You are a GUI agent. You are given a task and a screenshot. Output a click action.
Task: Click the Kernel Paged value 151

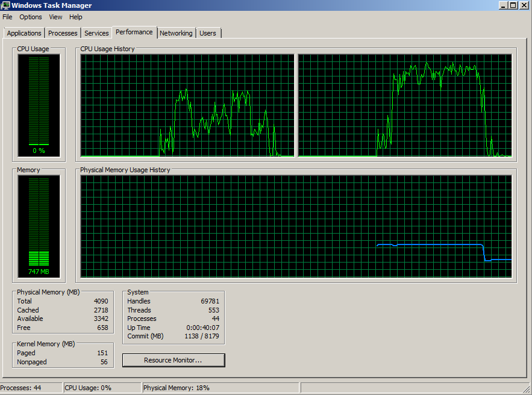pyautogui.click(x=103, y=353)
